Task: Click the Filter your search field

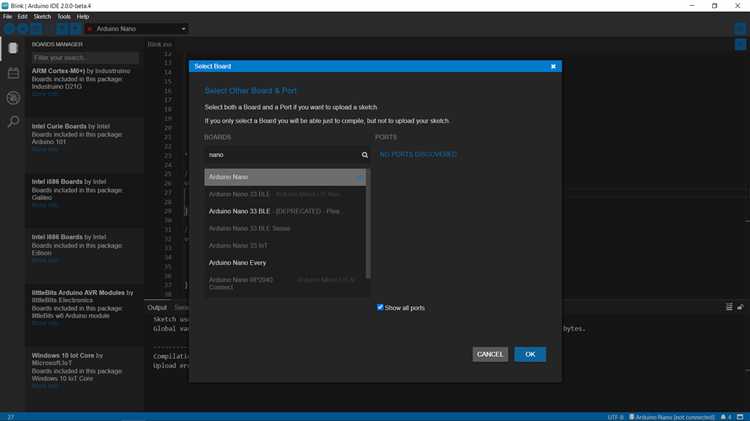Action: pos(86,58)
